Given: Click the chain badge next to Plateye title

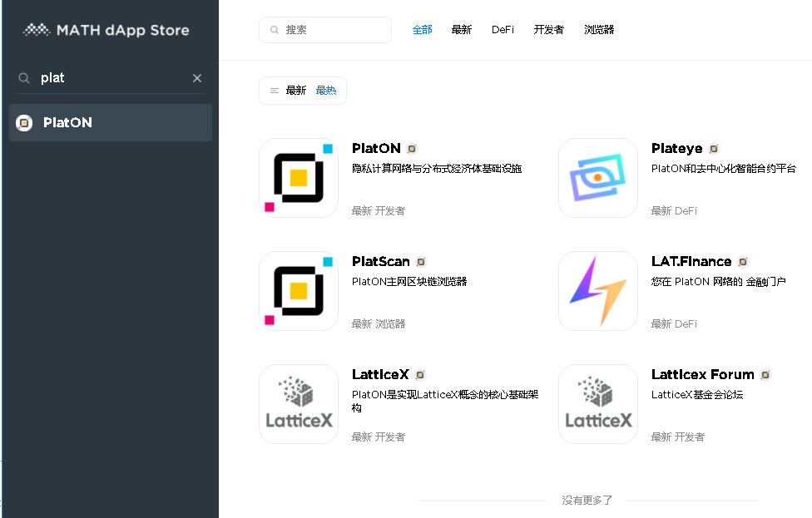Looking at the screenshot, I should pyautogui.click(x=714, y=149).
